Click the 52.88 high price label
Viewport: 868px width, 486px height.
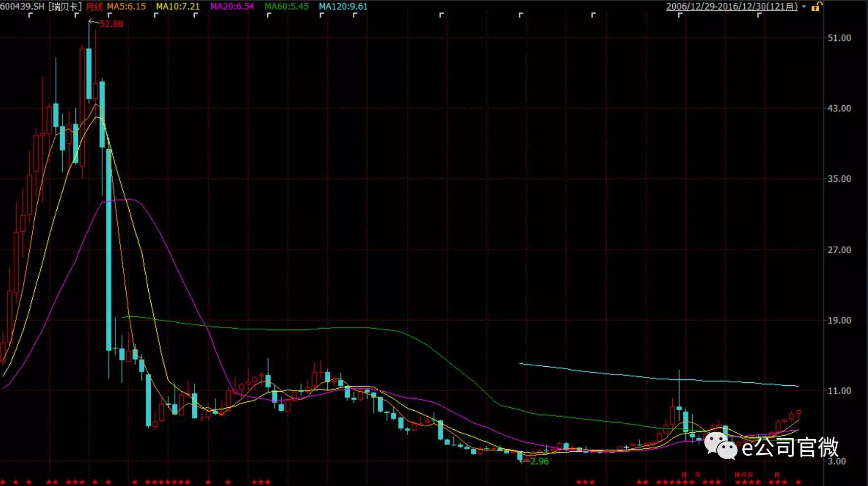click(112, 24)
